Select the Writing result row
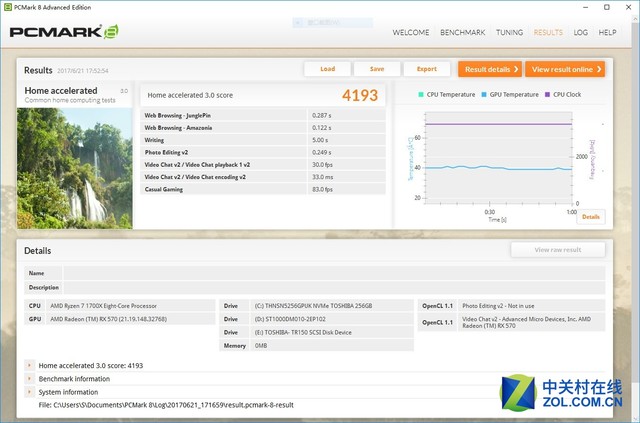This screenshot has width=640, height=423. tap(263, 140)
